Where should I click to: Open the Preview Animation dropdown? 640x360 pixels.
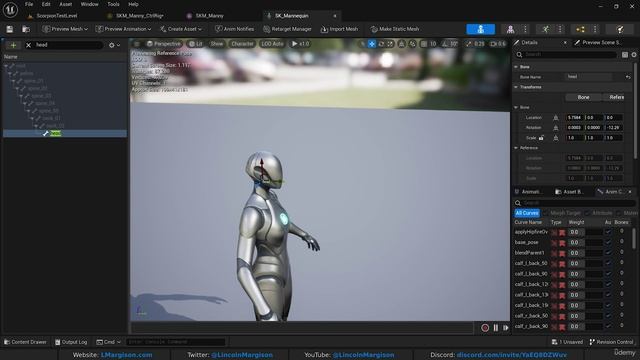point(123,29)
